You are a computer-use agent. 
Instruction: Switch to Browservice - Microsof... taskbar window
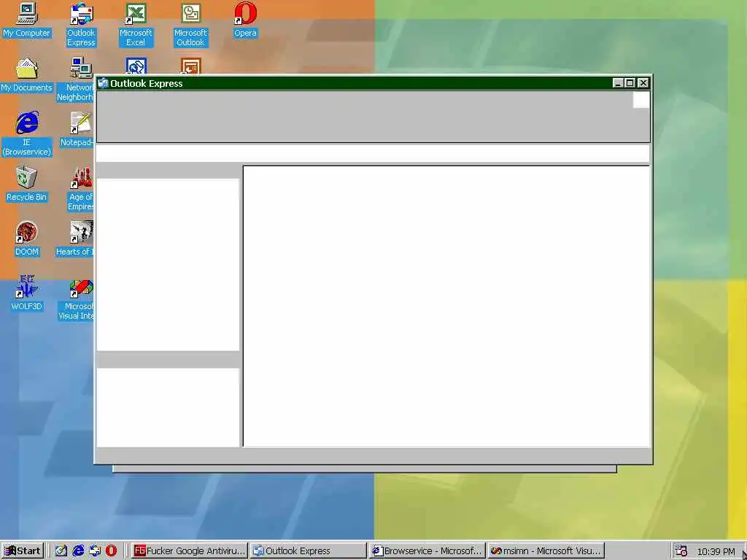427,551
